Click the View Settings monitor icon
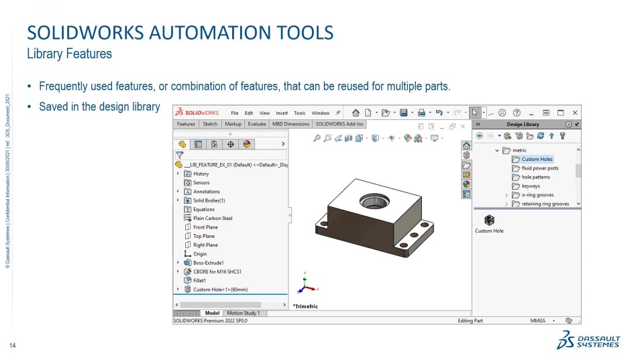The width and height of the screenshot is (644, 362). 434,138
